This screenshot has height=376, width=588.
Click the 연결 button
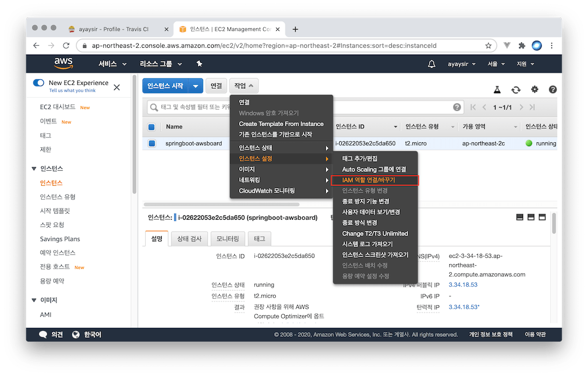click(216, 86)
